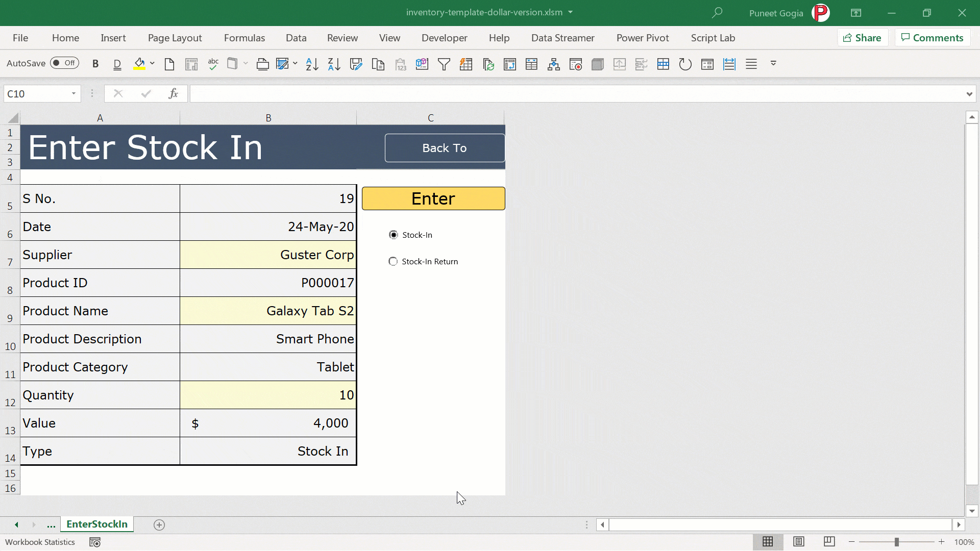Open the Developer ribbon tab

pos(444,37)
